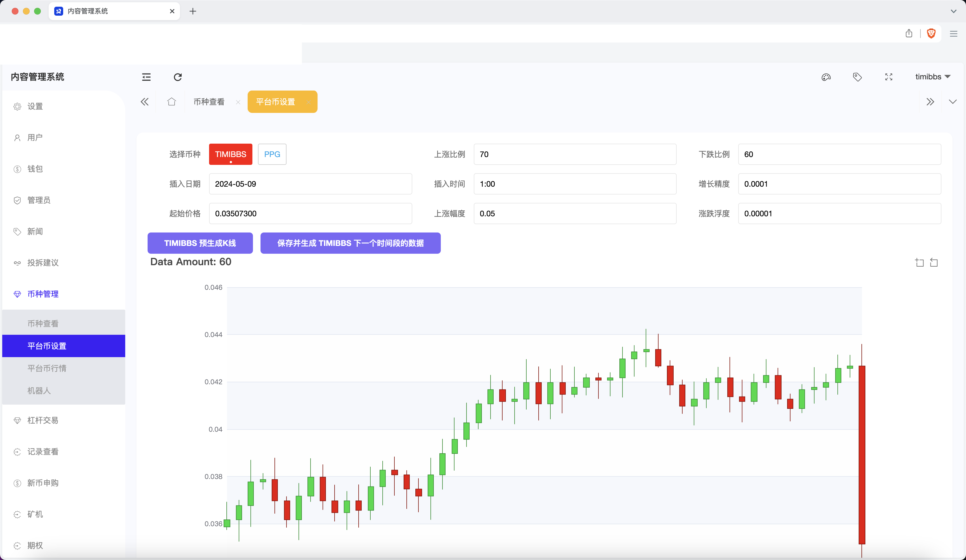Click the 增长精度 input field
This screenshot has height=560, width=966.
tap(839, 184)
